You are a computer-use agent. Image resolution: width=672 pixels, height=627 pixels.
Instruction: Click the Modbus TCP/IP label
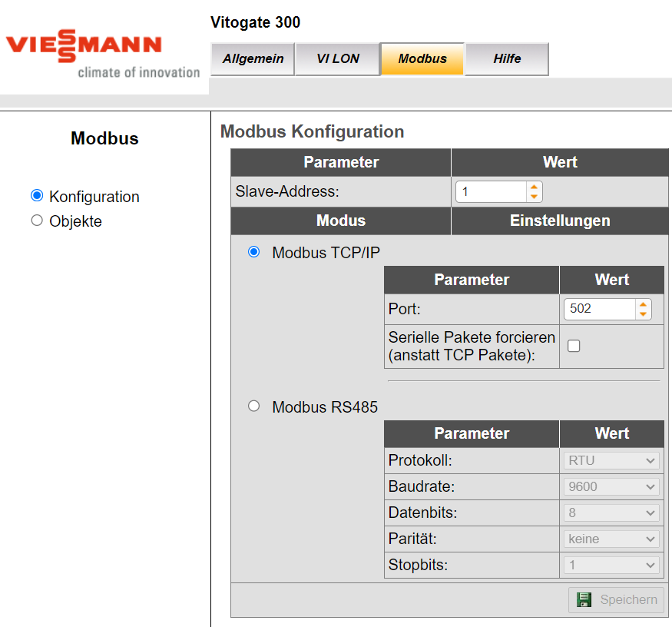click(326, 253)
